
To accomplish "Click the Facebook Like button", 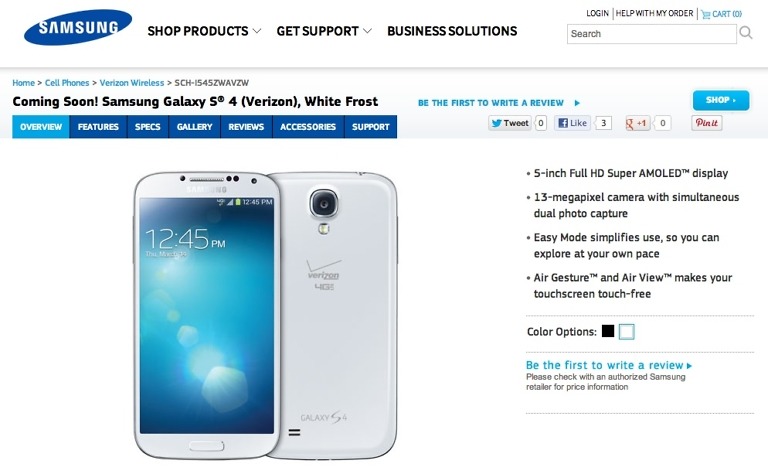I will [x=573, y=123].
